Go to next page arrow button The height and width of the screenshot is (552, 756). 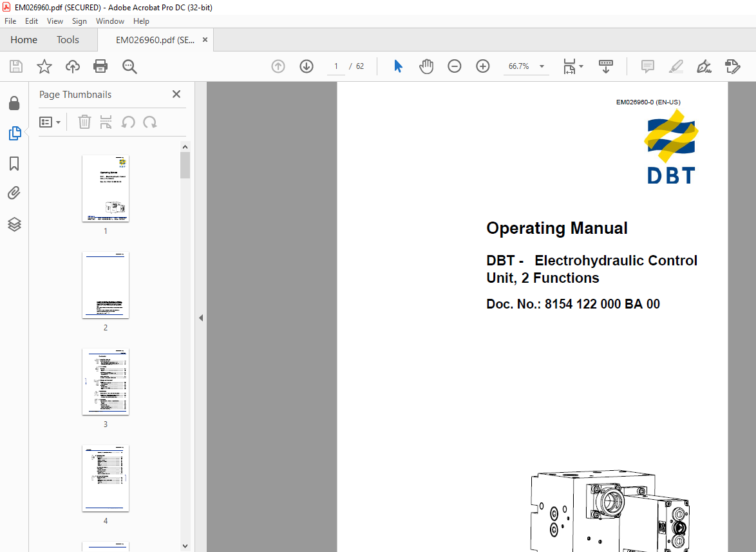(x=307, y=66)
